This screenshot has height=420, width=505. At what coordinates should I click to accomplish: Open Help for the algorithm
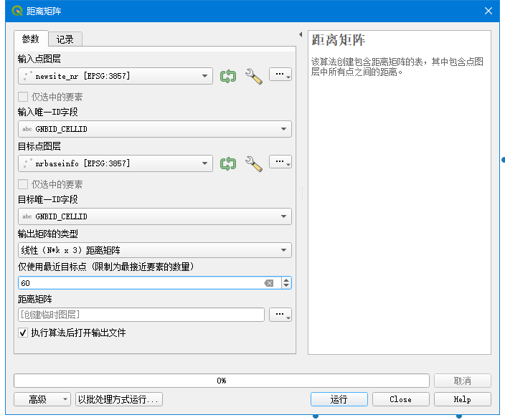click(x=463, y=399)
